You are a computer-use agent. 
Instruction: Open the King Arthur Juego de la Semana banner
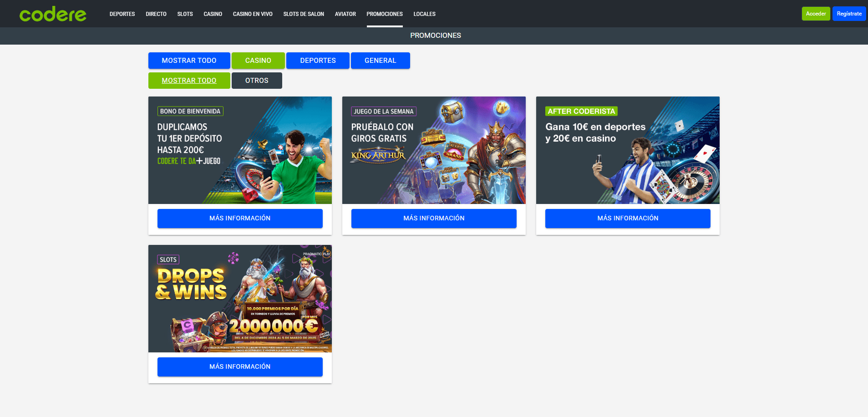pos(434,150)
